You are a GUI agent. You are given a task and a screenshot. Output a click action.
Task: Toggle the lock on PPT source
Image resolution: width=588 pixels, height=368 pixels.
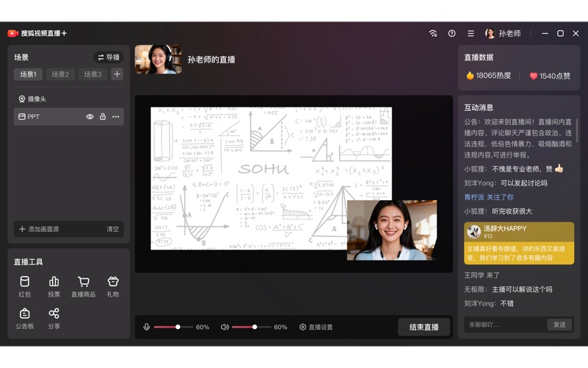103,117
